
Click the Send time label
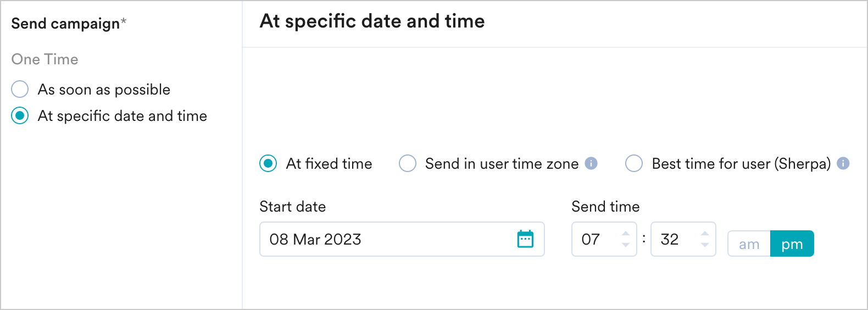click(605, 207)
